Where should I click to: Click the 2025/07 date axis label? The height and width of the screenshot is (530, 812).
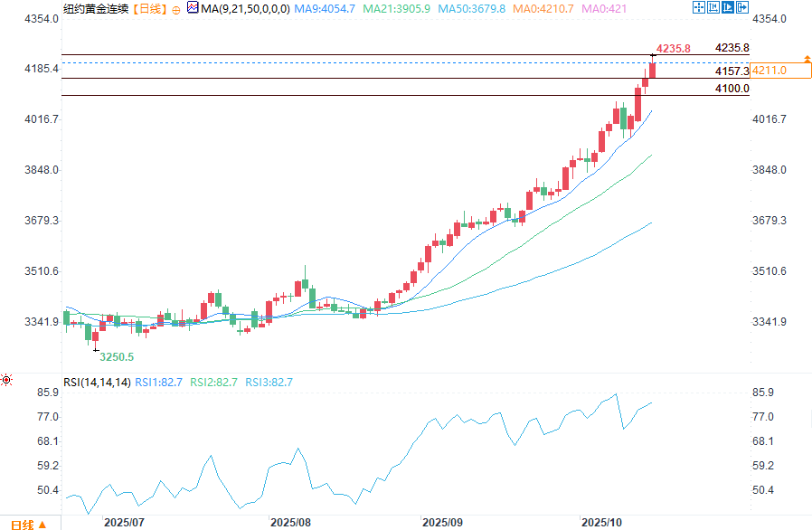(x=124, y=522)
